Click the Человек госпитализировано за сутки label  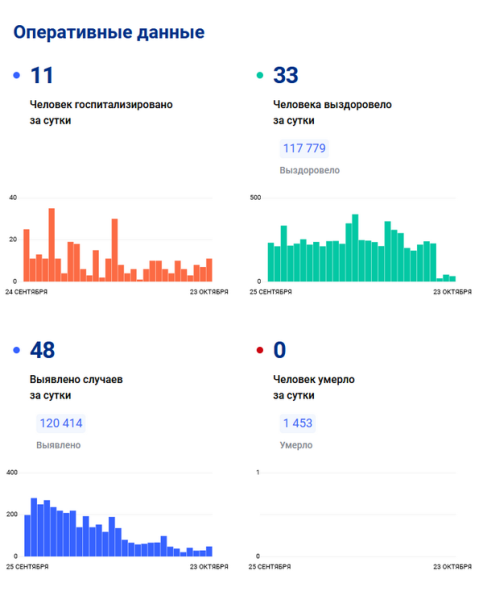coord(101,112)
